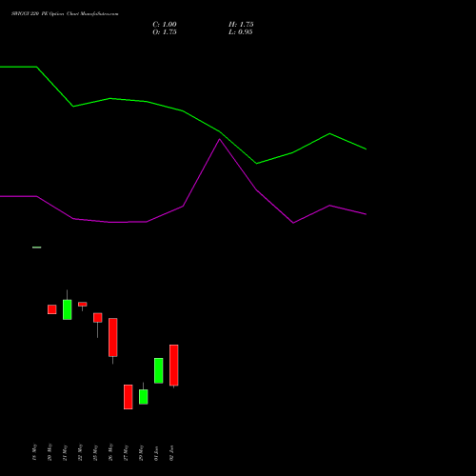Viewport: 476px width, 476px height.
Task: Select the red candle above 27 May
Action: 129,397
